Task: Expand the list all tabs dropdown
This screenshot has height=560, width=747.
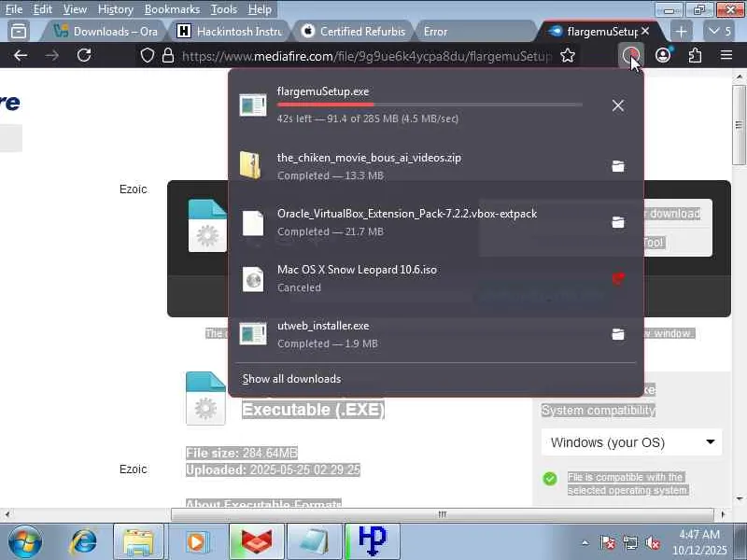Action: click(x=719, y=32)
